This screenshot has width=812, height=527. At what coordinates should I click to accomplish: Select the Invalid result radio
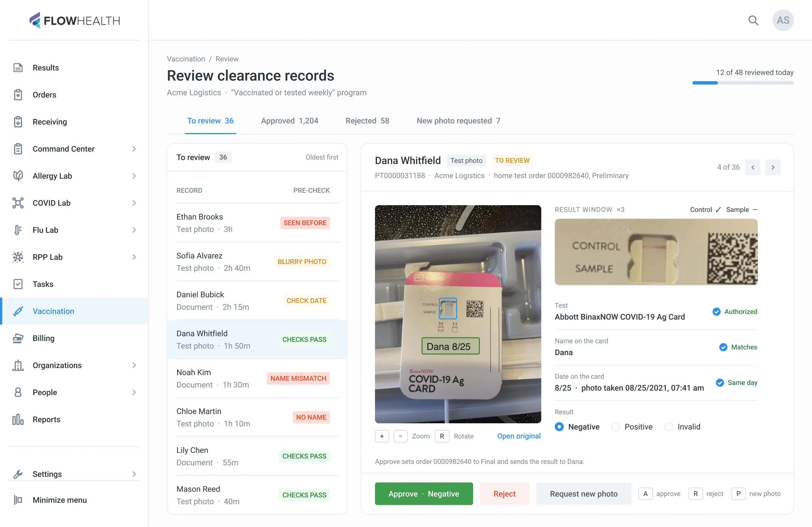[668, 427]
